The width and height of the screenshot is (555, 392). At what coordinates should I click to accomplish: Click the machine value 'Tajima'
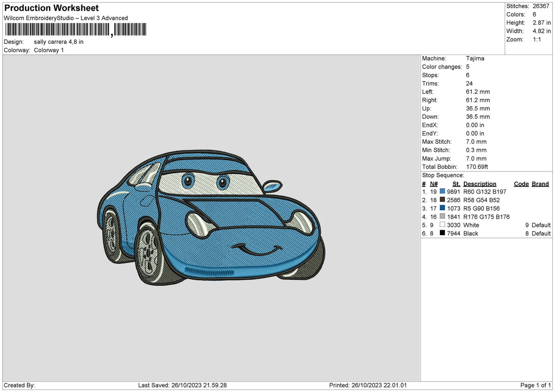click(x=475, y=59)
